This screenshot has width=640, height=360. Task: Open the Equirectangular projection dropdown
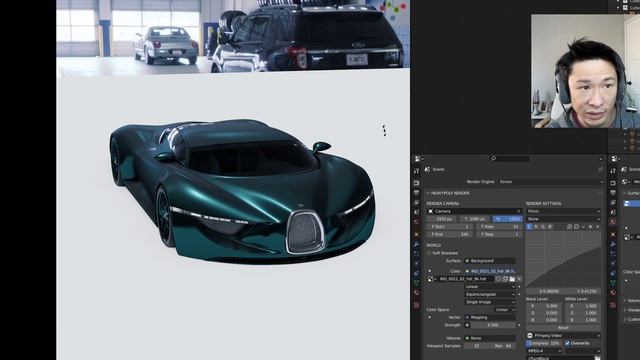[x=490, y=294]
